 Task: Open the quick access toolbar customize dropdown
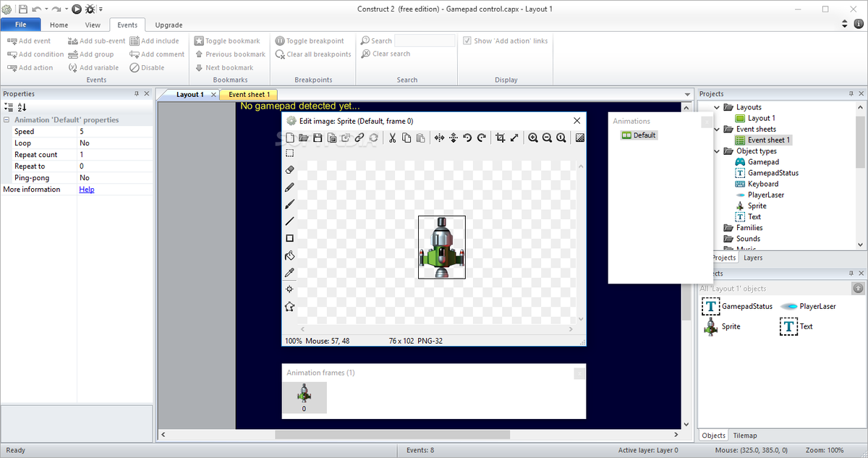[101, 9]
